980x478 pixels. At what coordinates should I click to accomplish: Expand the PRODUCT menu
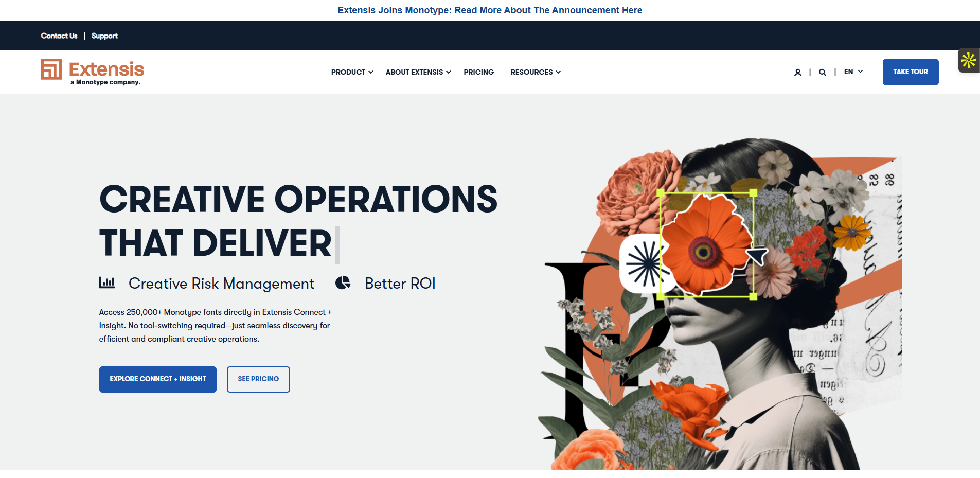[352, 72]
